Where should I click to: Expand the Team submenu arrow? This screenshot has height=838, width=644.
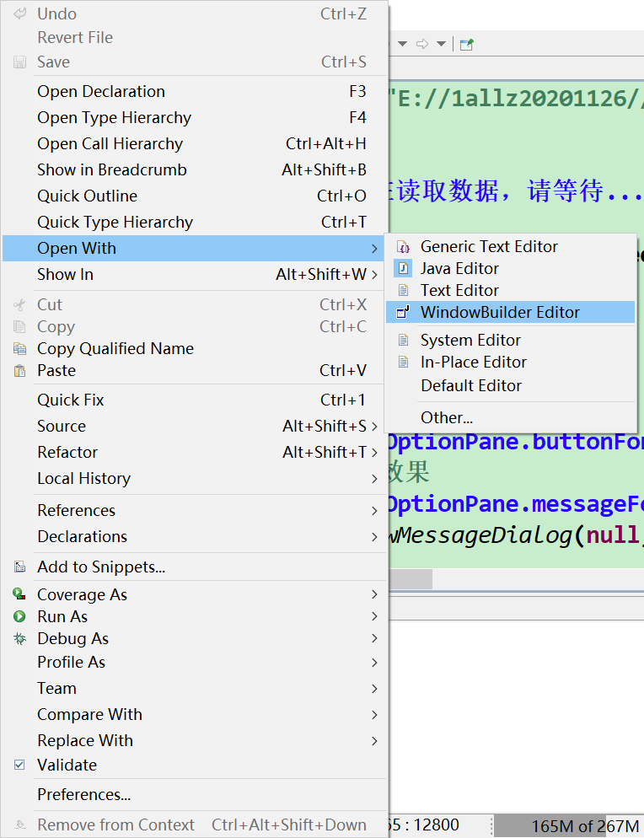click(374, 688)
